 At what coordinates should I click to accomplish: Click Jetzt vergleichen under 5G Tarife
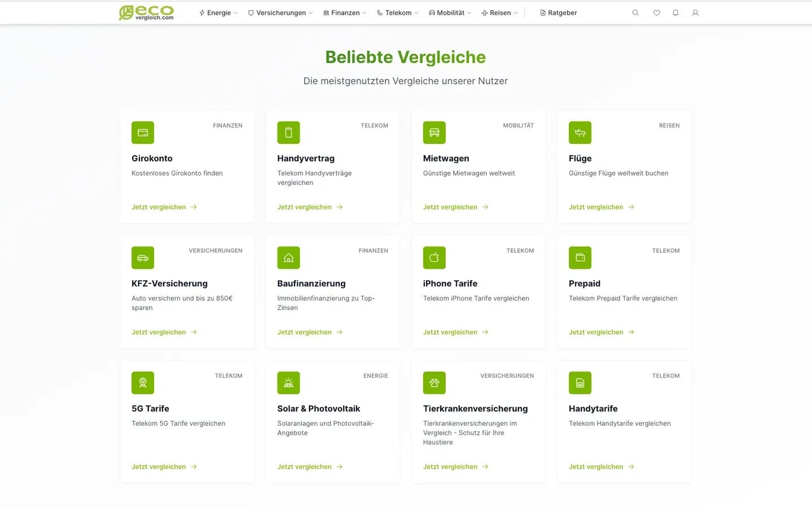tap(164, 467)
